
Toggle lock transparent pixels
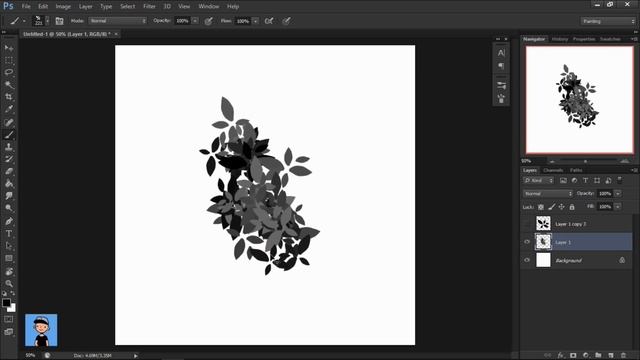point(541,207)
